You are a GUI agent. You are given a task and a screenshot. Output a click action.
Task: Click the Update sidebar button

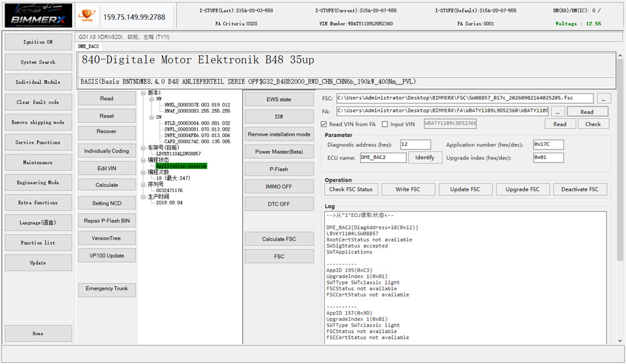(38, 263)
